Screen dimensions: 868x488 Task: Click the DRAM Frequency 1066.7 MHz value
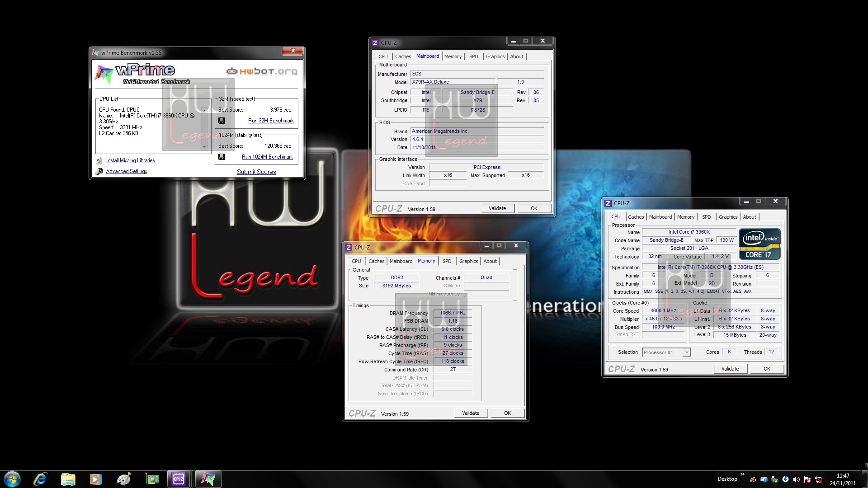453,313
